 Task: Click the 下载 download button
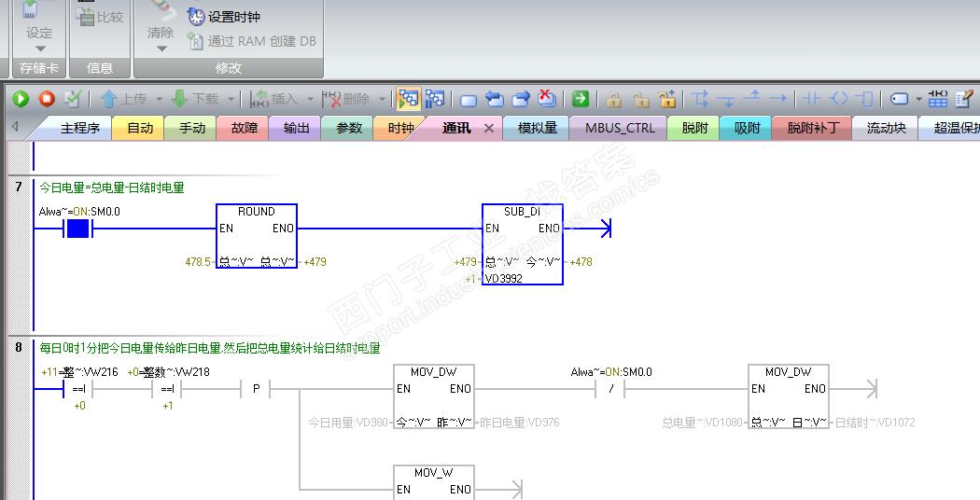tap(195, 99)
